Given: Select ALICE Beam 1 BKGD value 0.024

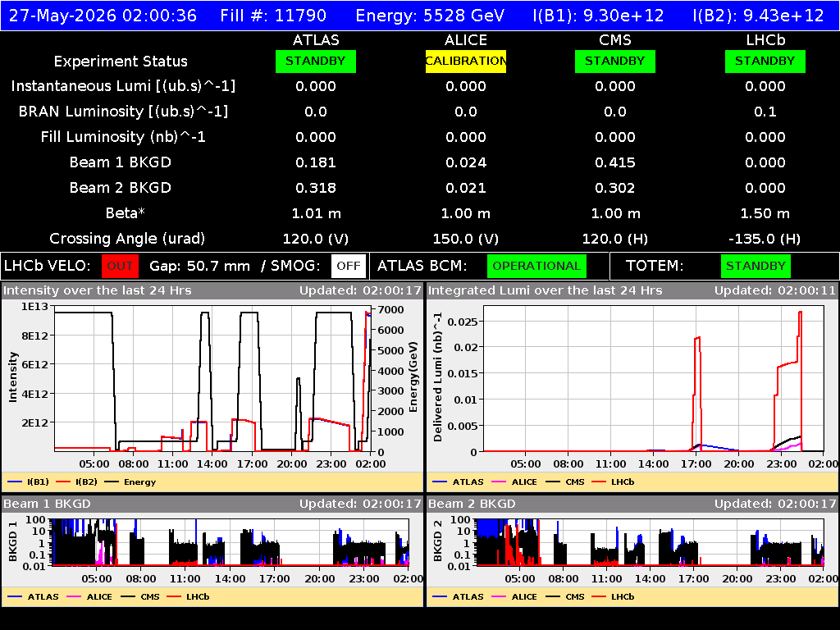Looking at the screenshot, I should pyautogui.click(x=466, y=162).
